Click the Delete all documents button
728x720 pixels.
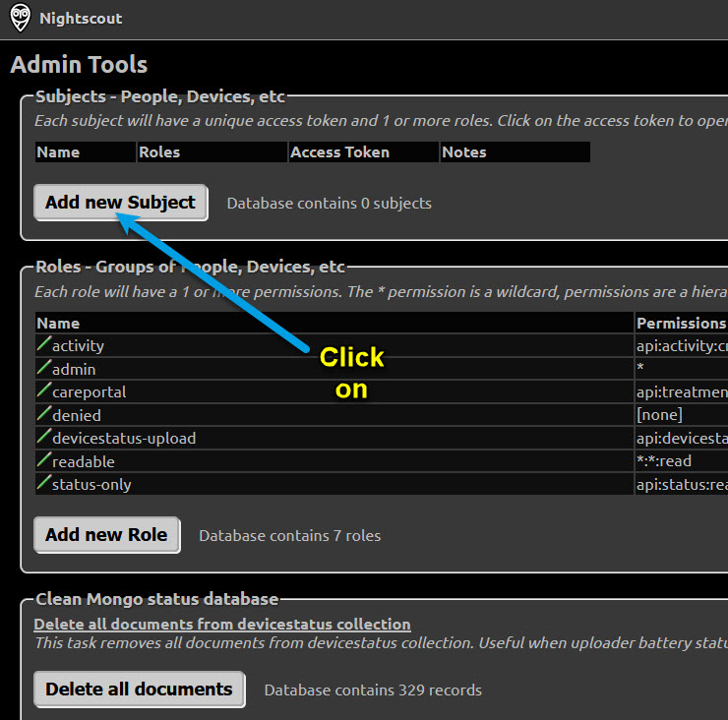click(x=140, y=690)
